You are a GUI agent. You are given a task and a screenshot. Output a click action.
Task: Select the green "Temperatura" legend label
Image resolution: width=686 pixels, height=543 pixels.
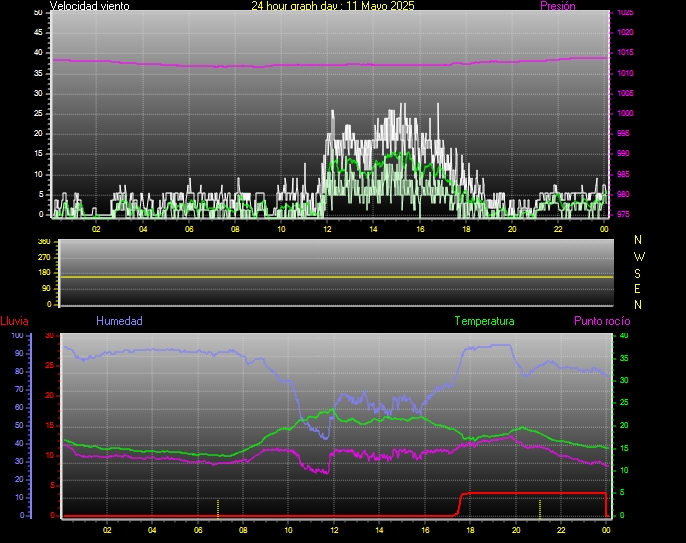(484, 321)
